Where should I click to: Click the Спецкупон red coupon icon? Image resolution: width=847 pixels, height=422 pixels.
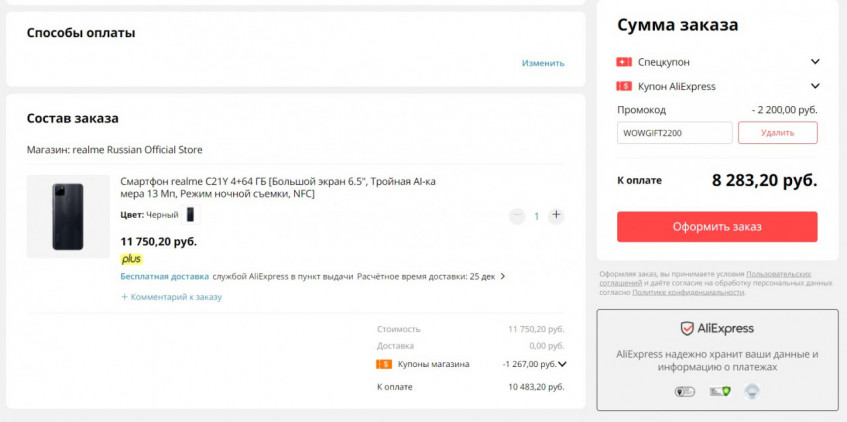pos(624,62)
